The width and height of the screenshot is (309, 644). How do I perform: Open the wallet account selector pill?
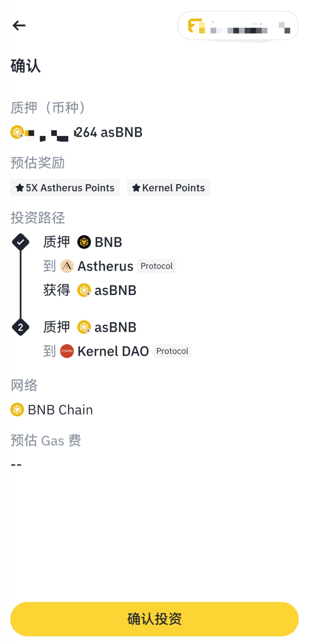pos(238,26)
